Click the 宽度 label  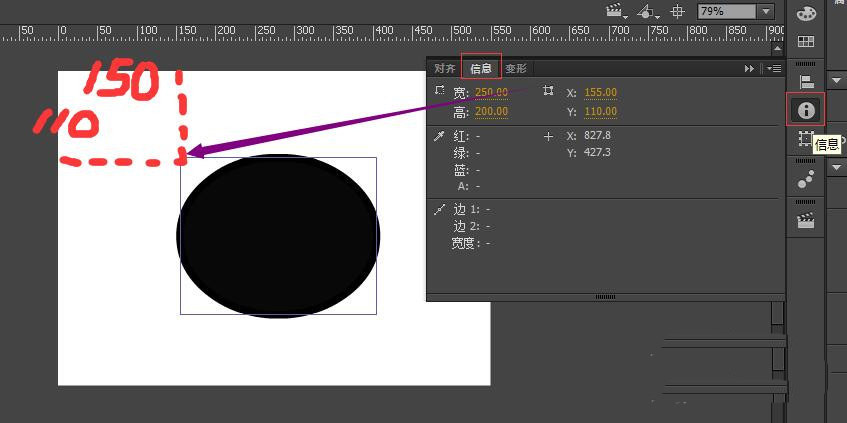click(466, 244)
